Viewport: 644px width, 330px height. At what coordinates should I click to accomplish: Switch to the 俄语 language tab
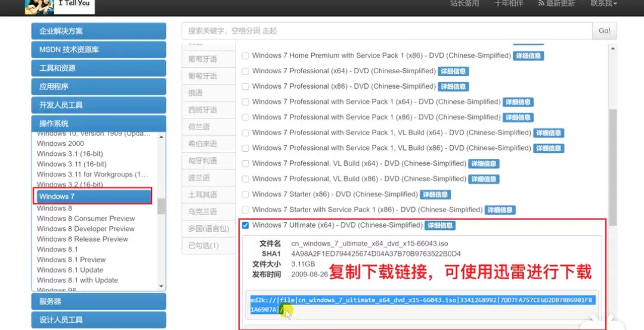pos(208,93)
